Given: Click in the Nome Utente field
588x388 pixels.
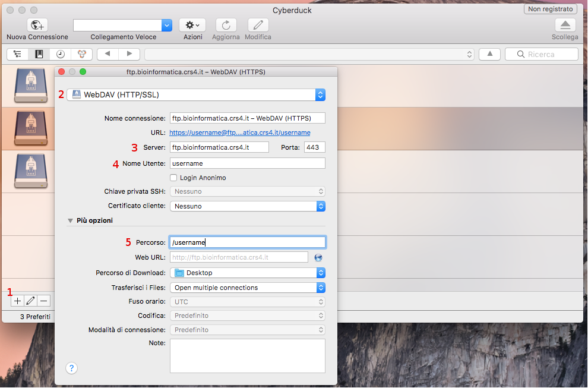Looking at the screenshot, I should (x=248, y=163).
